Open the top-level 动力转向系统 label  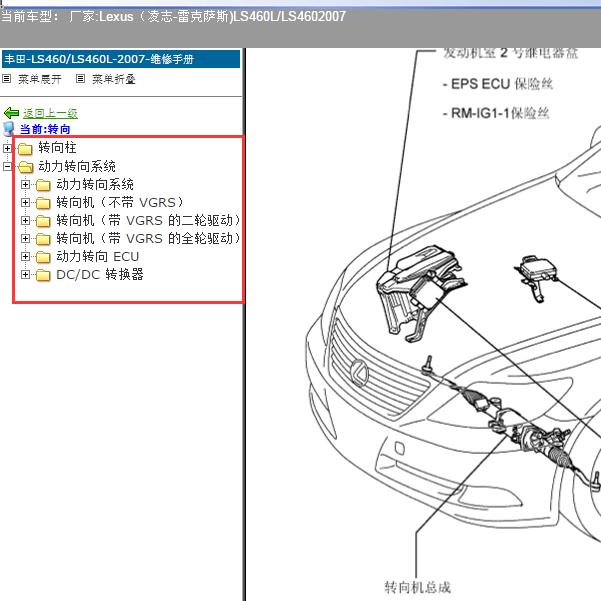pyautogui.click(x=77, y=166)
